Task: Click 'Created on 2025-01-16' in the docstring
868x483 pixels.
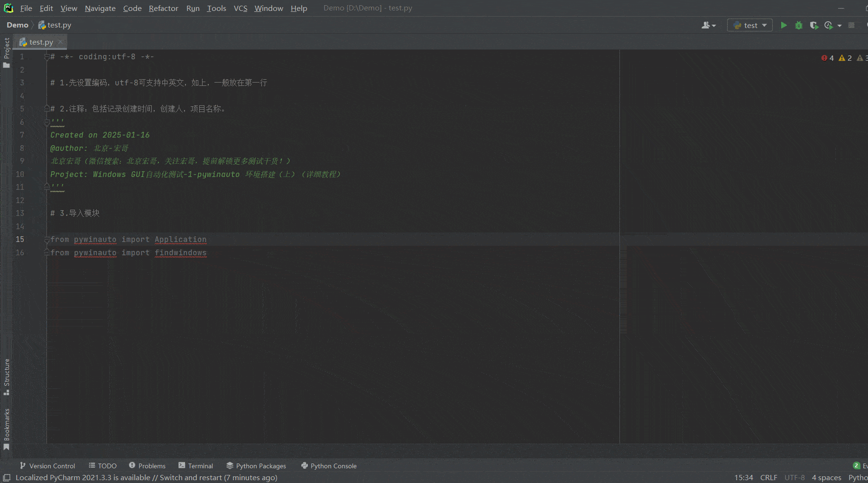Action: (100, 135)
